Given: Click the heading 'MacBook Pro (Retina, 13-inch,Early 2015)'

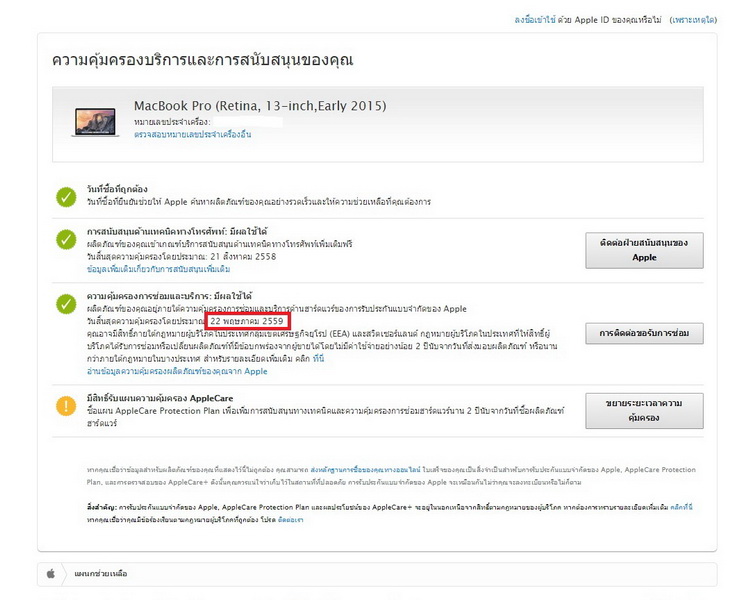Looking at the screenshot, I should pos(260,106).
